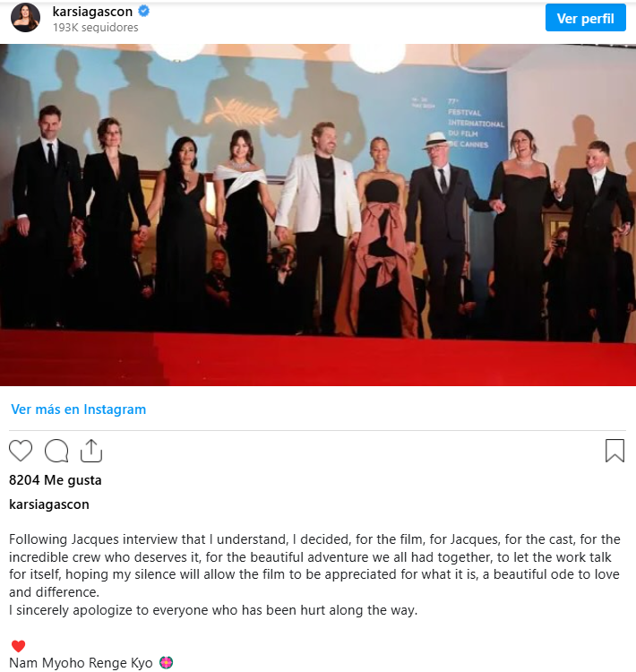Screen dimensions: 636x672
Task: Click the blue verified badge next to karsiagascon
Action: pyautogui.click(x=144, y=11)
